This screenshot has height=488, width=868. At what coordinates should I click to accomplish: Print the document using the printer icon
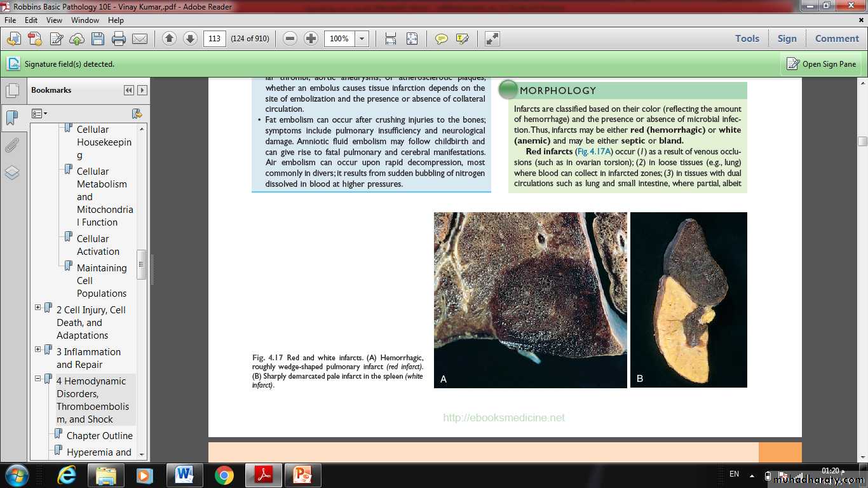pos(119,39)
